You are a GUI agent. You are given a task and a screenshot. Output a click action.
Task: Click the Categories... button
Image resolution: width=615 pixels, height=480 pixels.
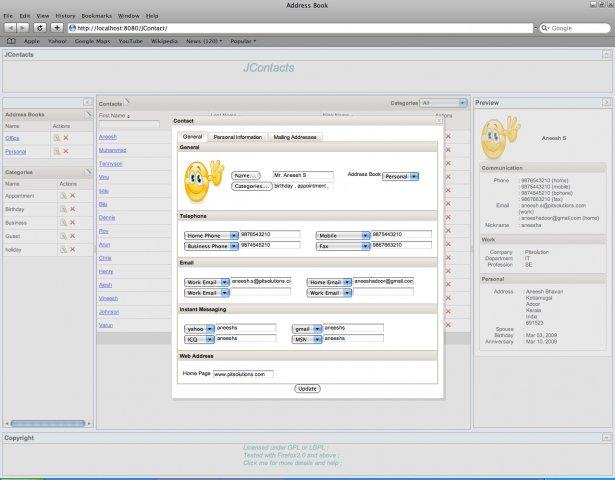[x=252, y=186]
